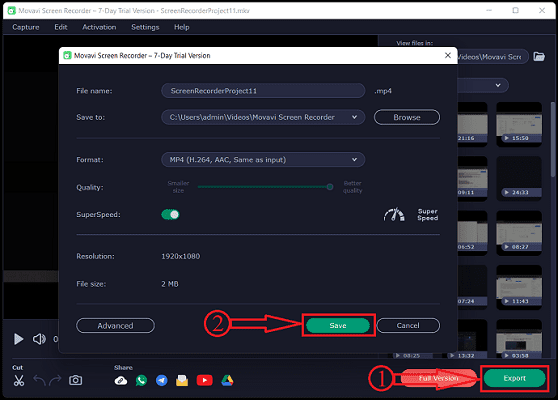Screen dimensions: 558x400
Task: Click the File name input field
Action: point(263,91)
